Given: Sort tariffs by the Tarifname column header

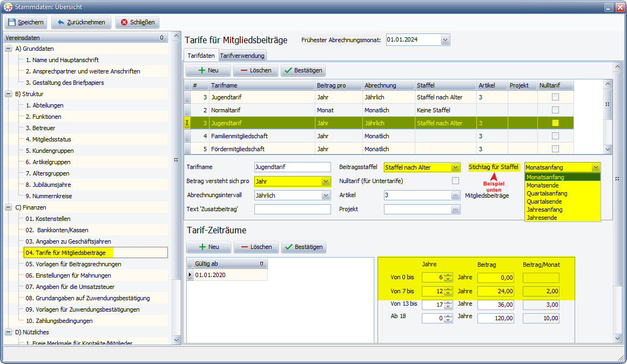Looking at the screenshot, I should pos(262,85).
